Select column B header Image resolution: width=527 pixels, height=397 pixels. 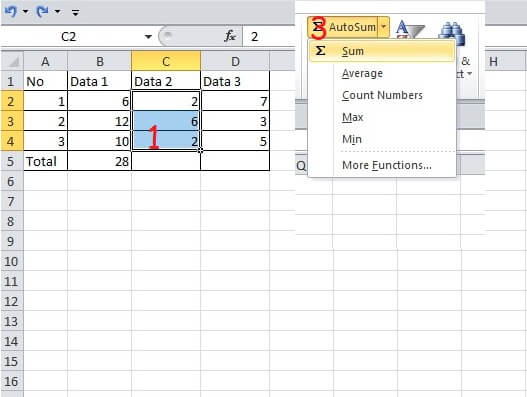point(99,61)
